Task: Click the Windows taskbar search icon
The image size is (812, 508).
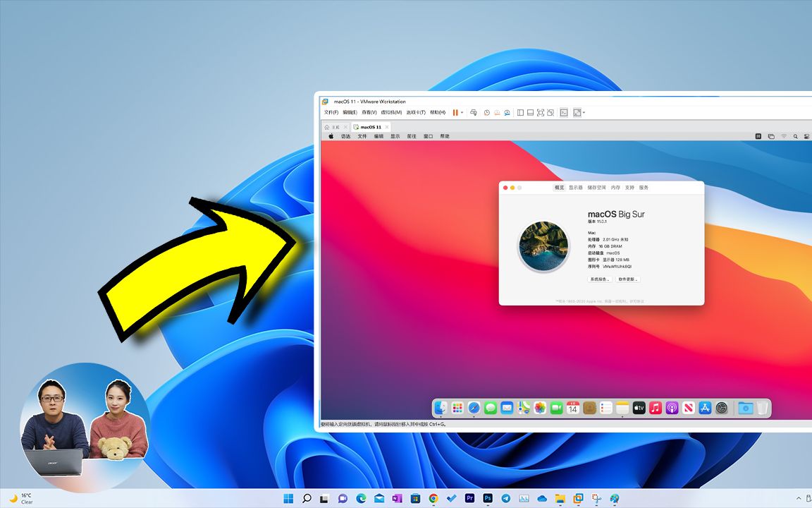Action: tap(307, 498)
